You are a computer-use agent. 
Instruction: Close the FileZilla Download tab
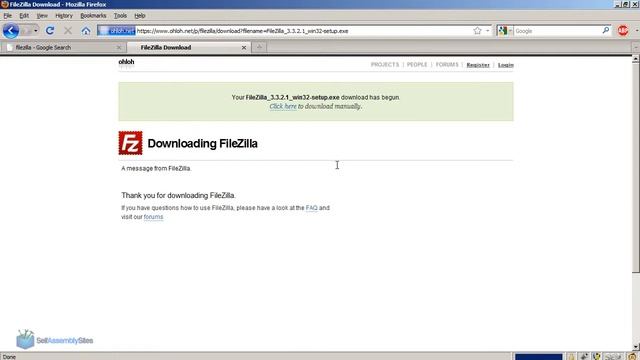click(x=244, y=48)
